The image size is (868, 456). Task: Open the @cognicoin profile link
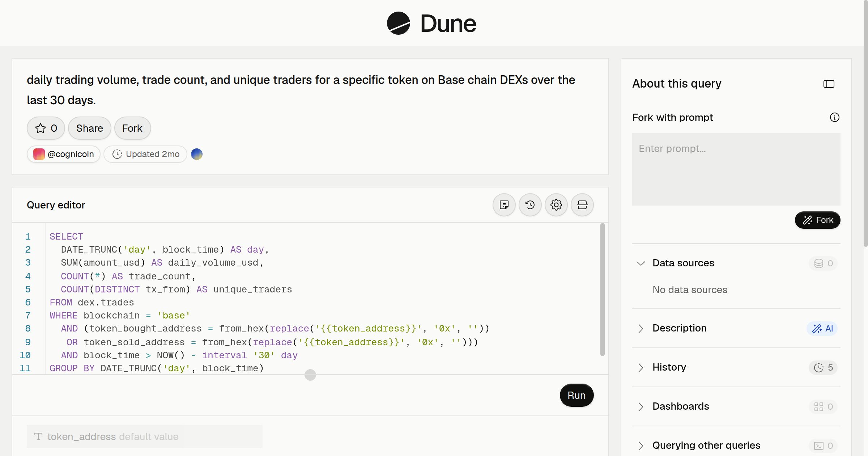point(64,154)
